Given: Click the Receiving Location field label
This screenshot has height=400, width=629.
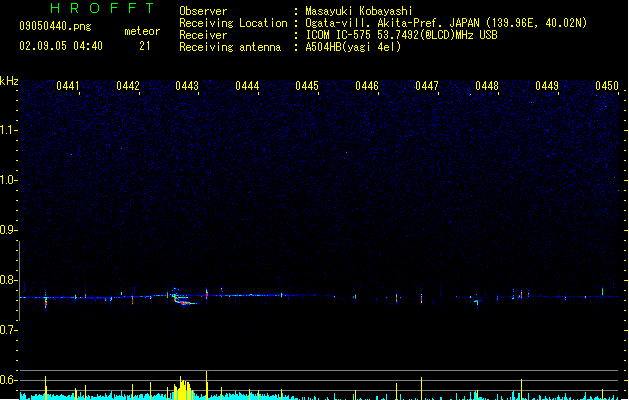Looking at the screenshot, I should (x=233, y=23).
